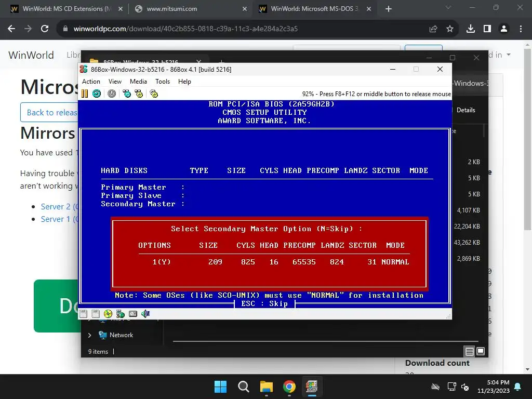The height and width of the screenshot is (399, 532).
Task: Click the teal Ctrl+Alt+Del toolbar icon
Action: (127, 94)
